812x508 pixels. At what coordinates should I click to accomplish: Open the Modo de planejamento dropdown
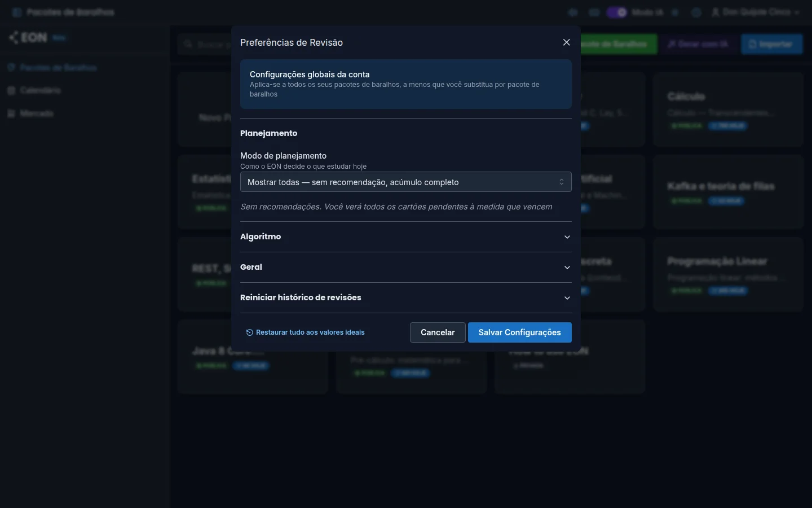click(406, 182)
